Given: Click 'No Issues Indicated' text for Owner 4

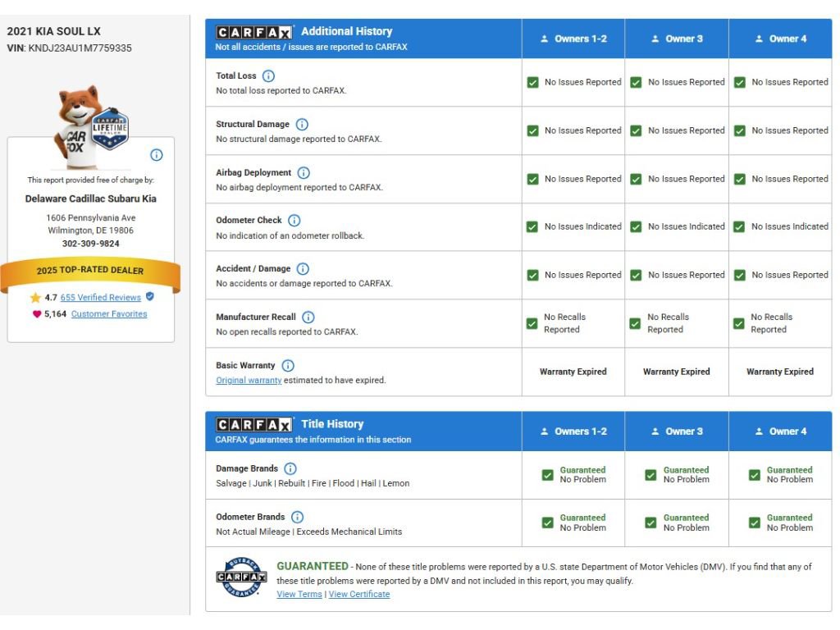Looking at the screenshot, I should pyautogui.click(x=790, y=226).
